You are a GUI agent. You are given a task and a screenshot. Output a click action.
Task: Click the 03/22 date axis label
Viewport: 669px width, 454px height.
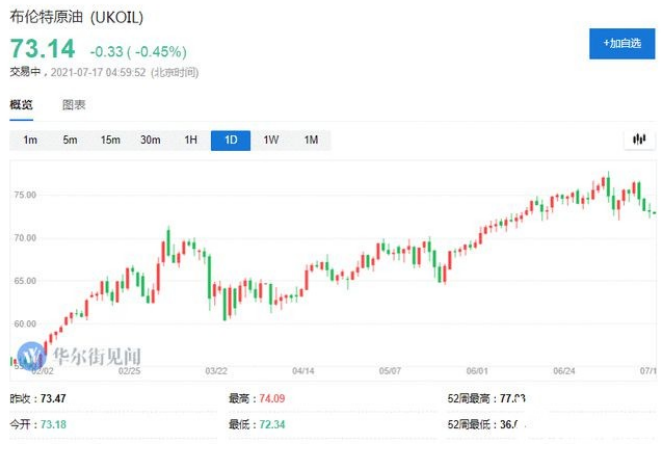pos(216,370)
